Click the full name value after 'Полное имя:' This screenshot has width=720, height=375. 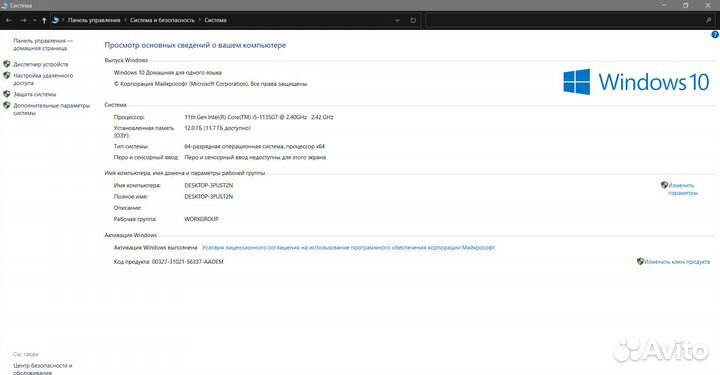pos(208,196)
